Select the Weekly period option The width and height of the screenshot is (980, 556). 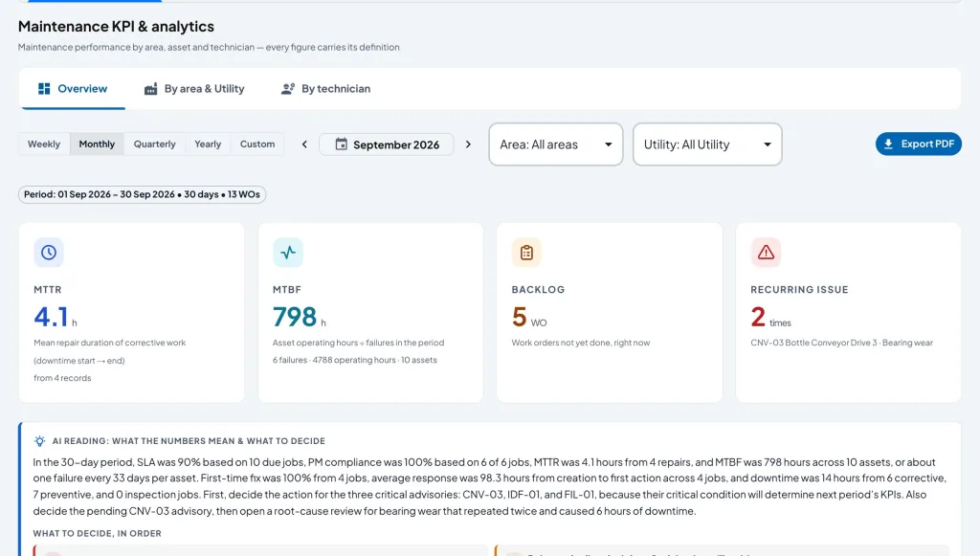pos(44,144)
